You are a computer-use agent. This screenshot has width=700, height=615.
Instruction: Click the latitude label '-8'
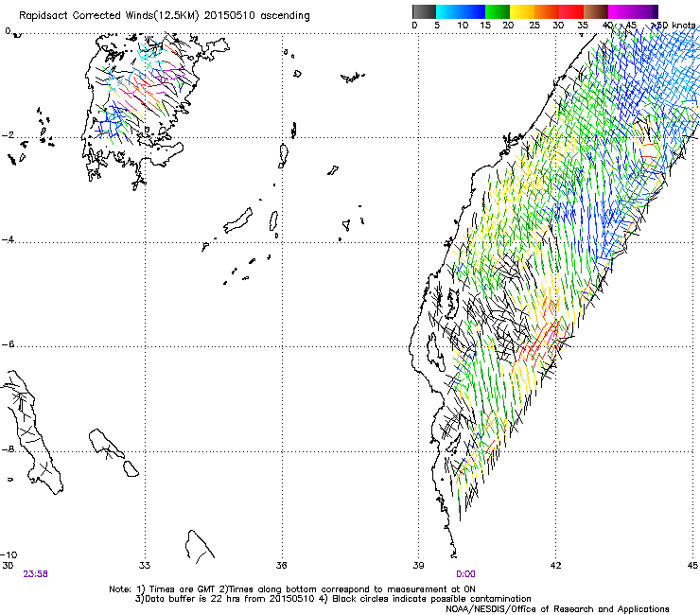point(9,449)
